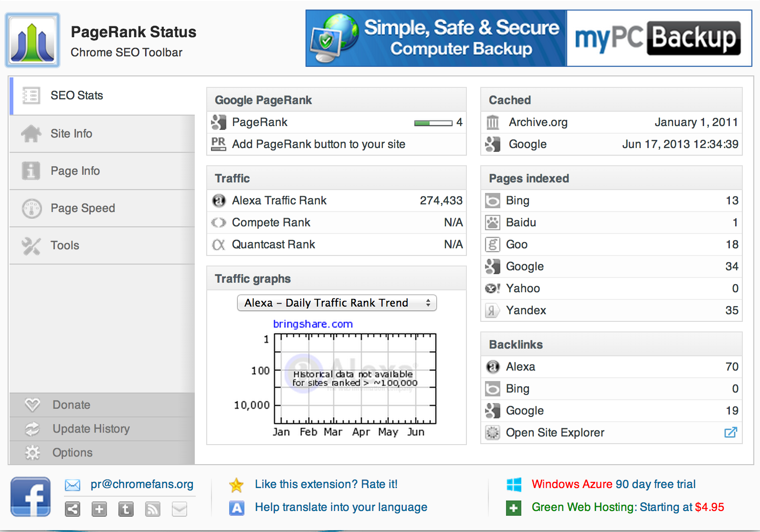
Task: Click the mail envelope icon beside pr@chromefans.org
Action: [73, 485]
